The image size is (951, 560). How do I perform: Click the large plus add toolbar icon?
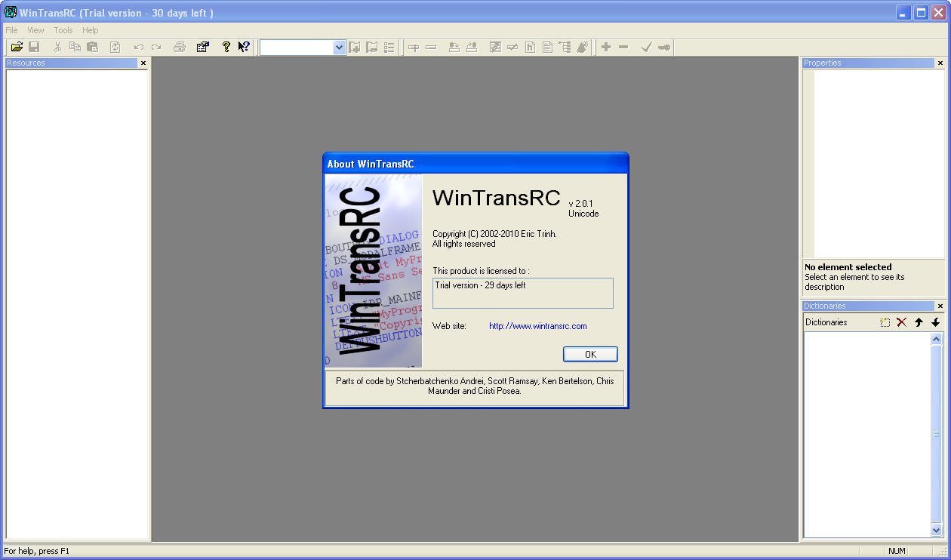point(606,48)
